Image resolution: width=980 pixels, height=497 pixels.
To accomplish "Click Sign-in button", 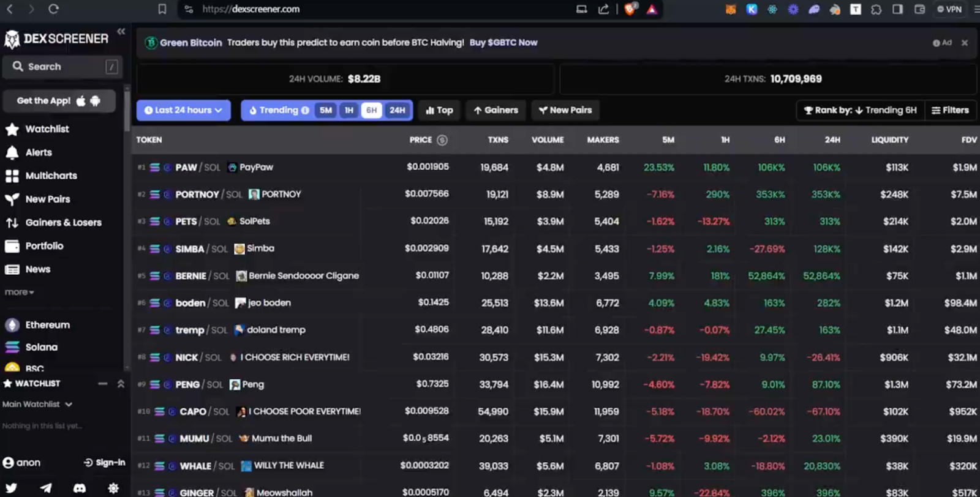I will [x=104, y=463].
